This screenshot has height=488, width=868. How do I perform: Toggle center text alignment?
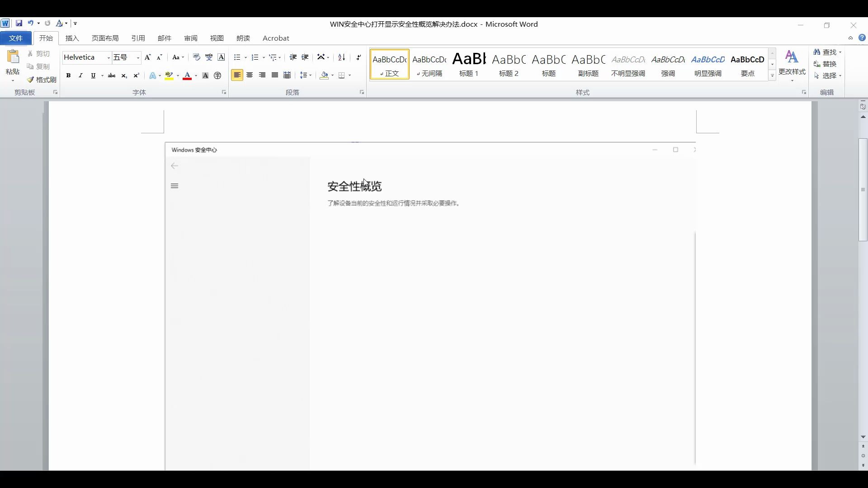click(250, 75)
